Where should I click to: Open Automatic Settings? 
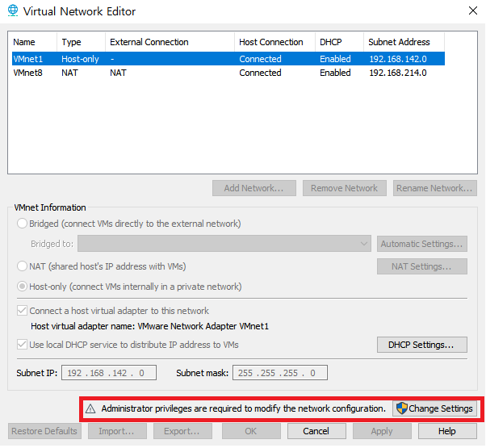pyautogui.click(x=422, y=244)
